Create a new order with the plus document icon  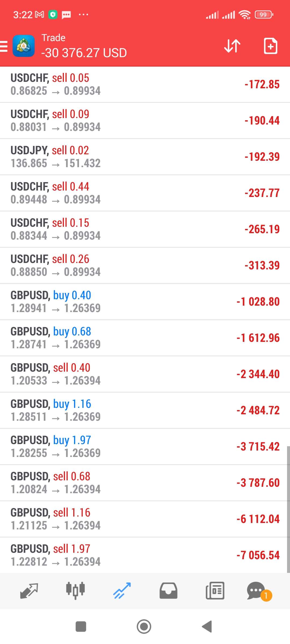pyautogui.click(x=270, y=46)
